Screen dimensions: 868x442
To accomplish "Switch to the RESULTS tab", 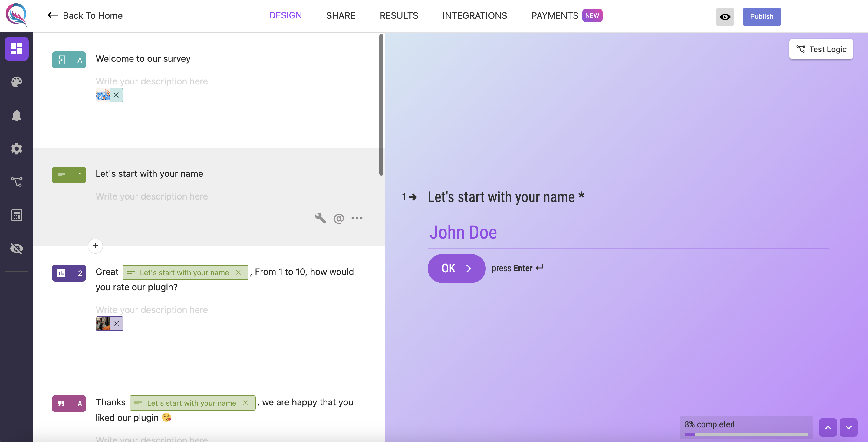I will (399, 16).
